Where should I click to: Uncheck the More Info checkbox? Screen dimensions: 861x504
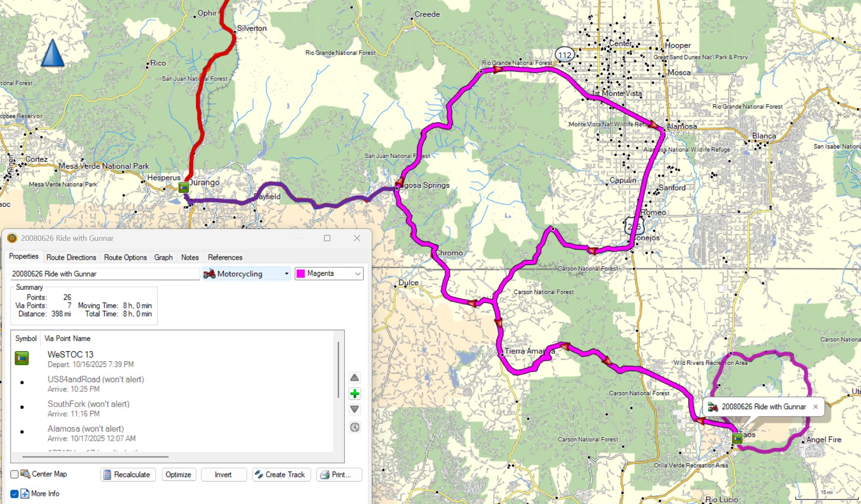click(14, 493)
